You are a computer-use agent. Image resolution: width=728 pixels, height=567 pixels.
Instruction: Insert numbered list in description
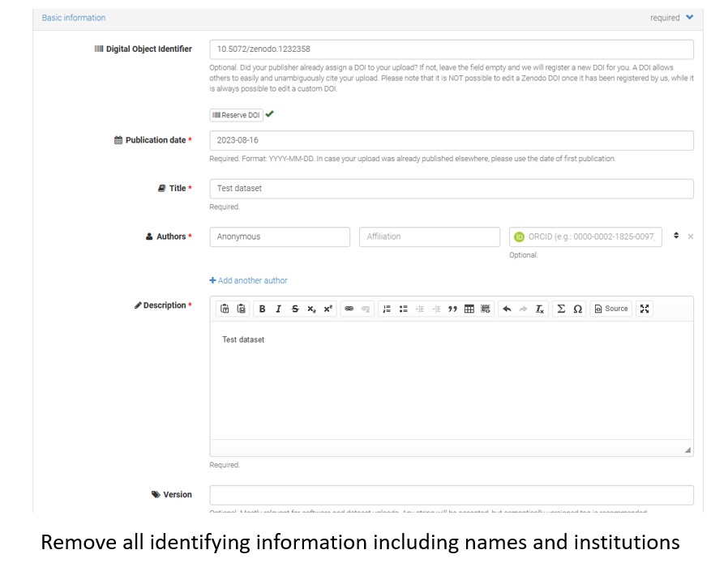[x=387, y=309]
